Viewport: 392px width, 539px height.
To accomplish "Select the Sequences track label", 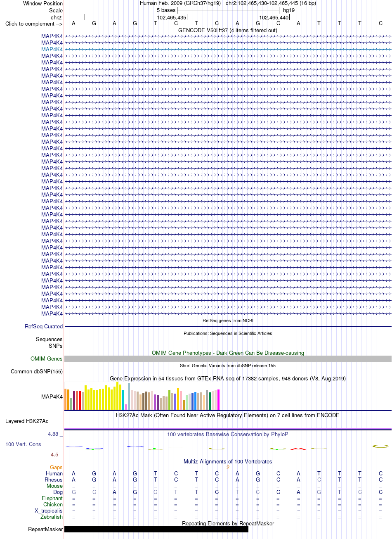I will coord(49,339).
